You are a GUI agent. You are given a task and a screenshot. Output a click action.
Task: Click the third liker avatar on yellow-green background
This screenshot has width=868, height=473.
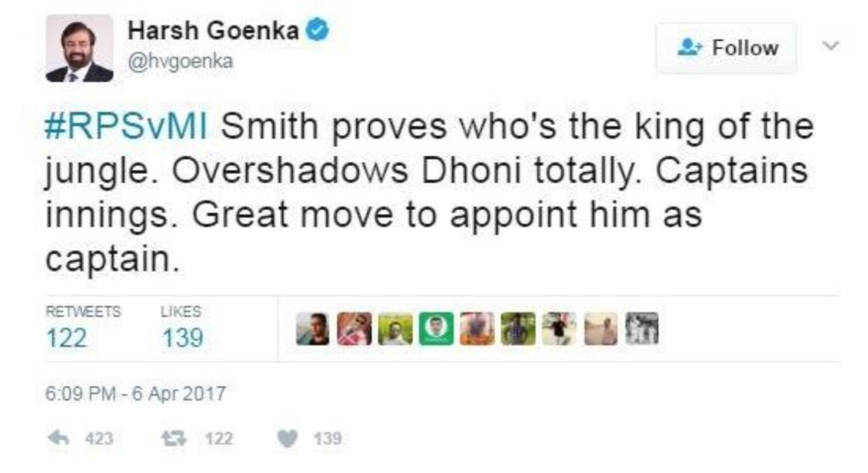click(x=396, y=329)
